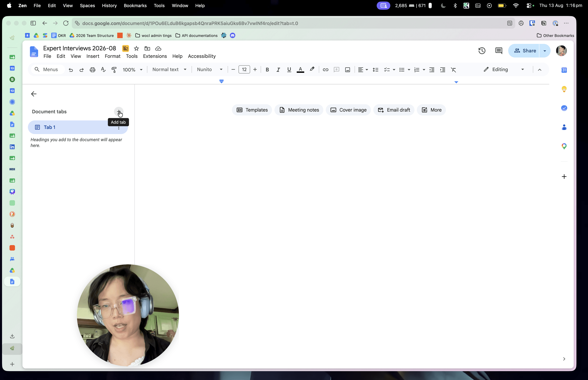
Task: Open the Insert menu
Action: [93, 56]
